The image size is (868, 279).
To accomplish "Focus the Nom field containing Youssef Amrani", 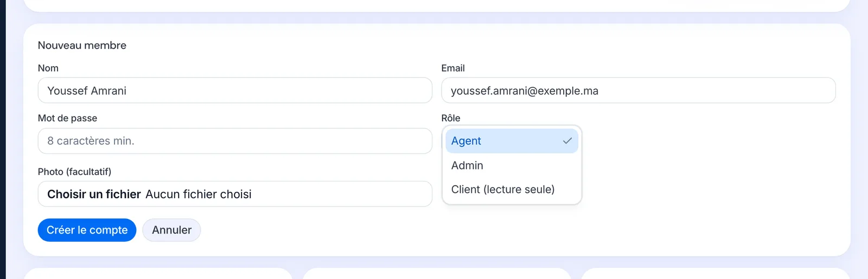I will point(235,90).
